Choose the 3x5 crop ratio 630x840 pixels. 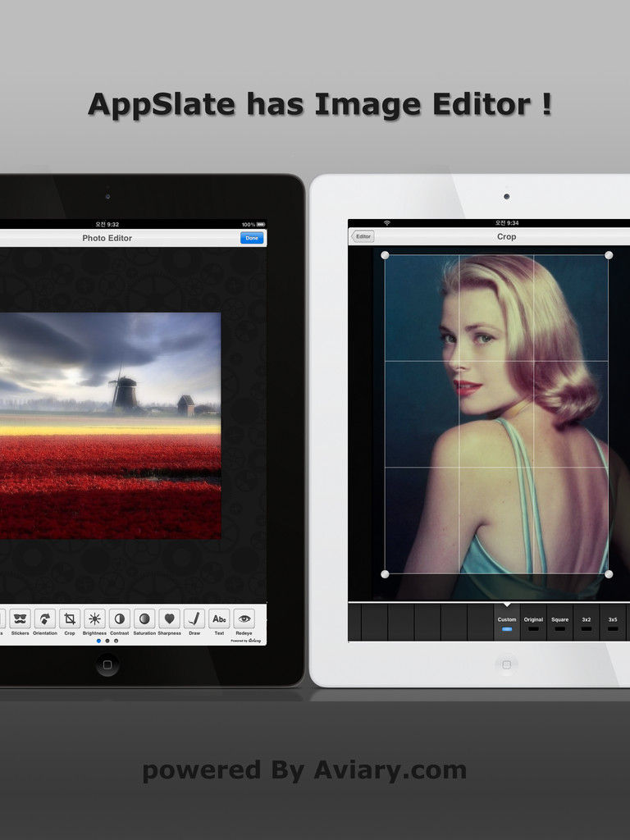coord(613,623)
